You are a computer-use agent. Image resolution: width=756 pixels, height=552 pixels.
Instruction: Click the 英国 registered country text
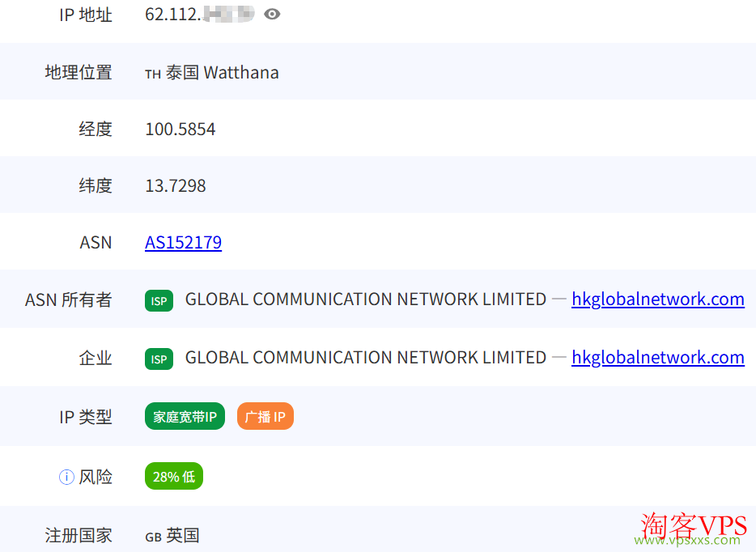183,535
